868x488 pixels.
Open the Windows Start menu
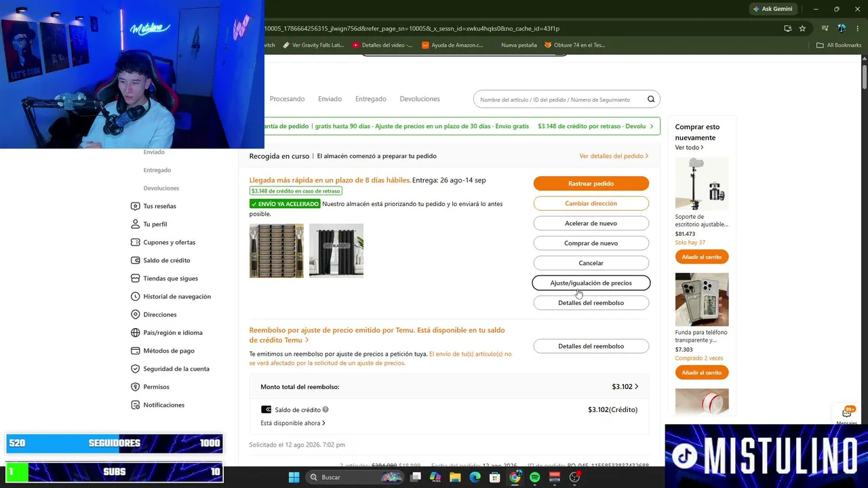click(x=294, y=477)
